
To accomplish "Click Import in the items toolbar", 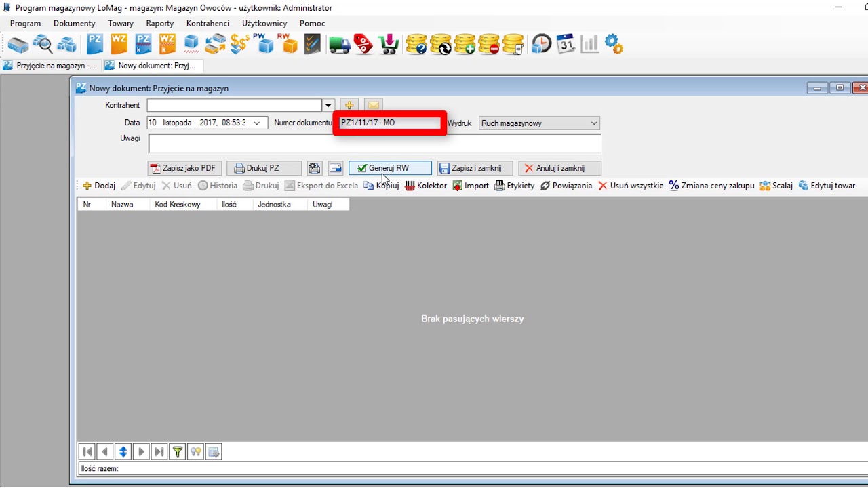I will click(x=471, y=186).
